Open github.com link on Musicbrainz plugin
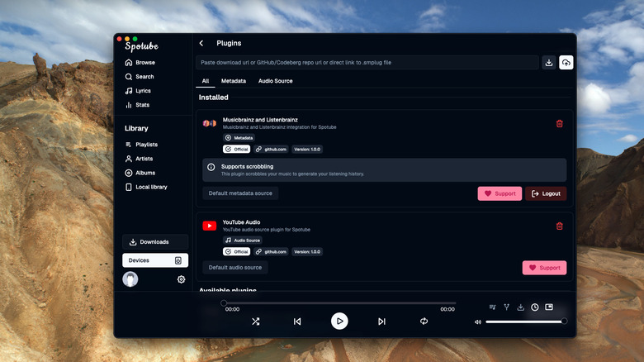This screenshot has height=362, width=644. pyautogui.click(x=271, y=150)
